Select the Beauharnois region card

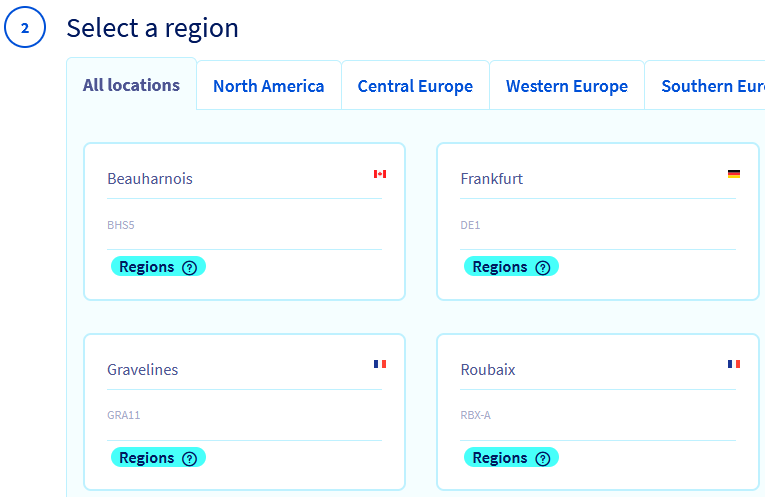[244, 220]
